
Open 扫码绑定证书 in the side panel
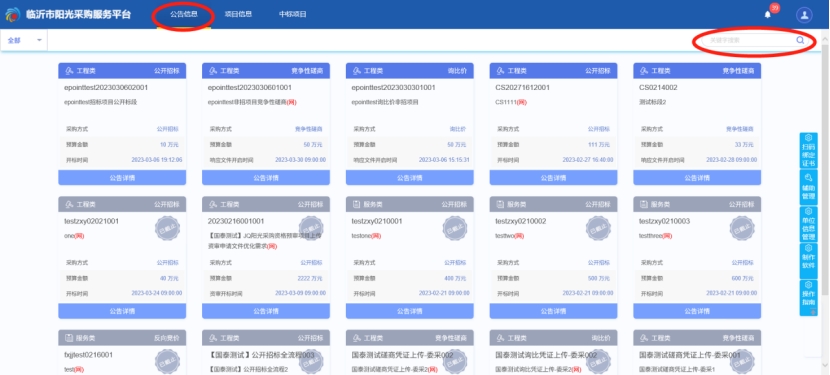(x=808, y=150)
